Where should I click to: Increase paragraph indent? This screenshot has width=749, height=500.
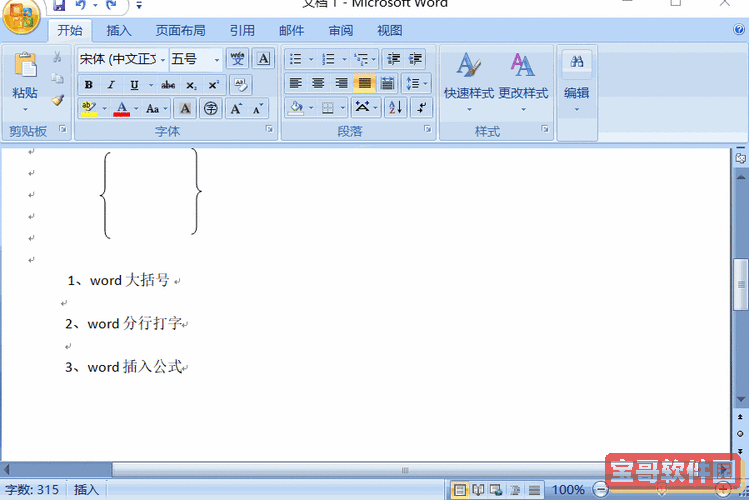[416, 59]
